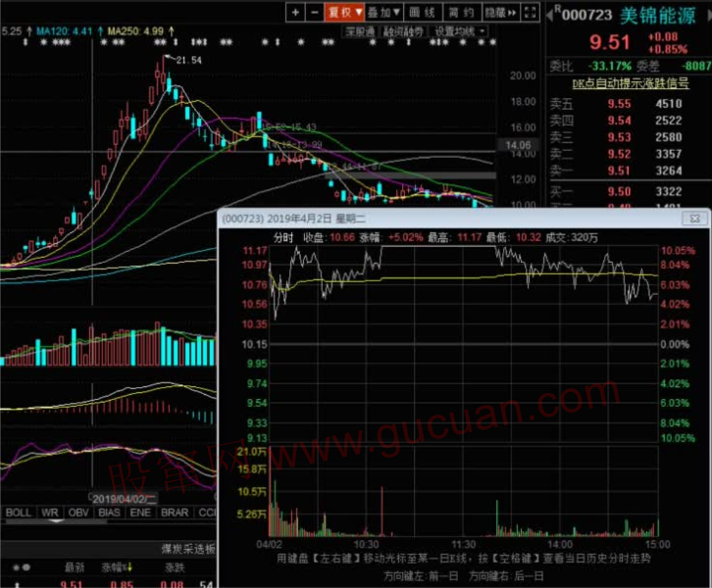Click the two-dot icon in quote list header

pos(22,567)
